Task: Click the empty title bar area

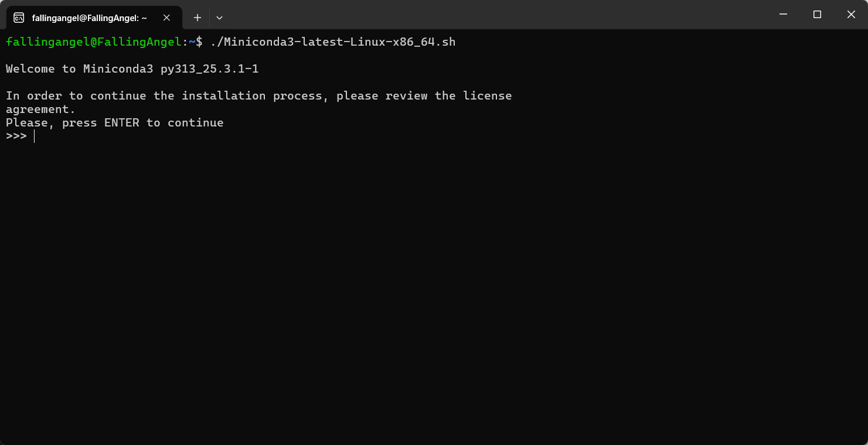Action: (492, 15)
